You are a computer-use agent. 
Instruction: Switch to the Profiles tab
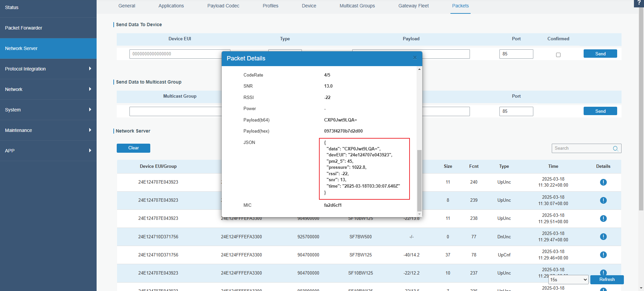point(270,6)
